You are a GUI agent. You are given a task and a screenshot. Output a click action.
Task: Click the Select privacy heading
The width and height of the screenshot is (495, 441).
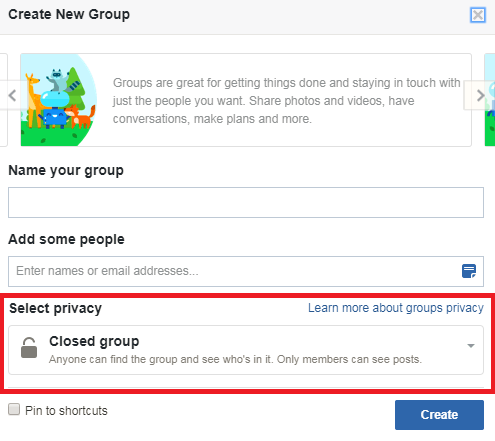coord(55,308)
